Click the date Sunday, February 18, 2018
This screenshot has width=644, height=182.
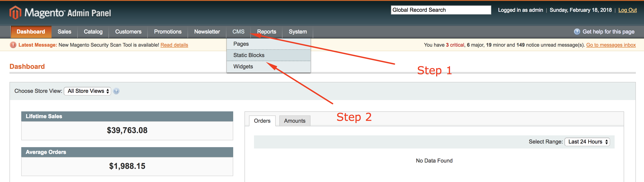(x=581, y=10)
